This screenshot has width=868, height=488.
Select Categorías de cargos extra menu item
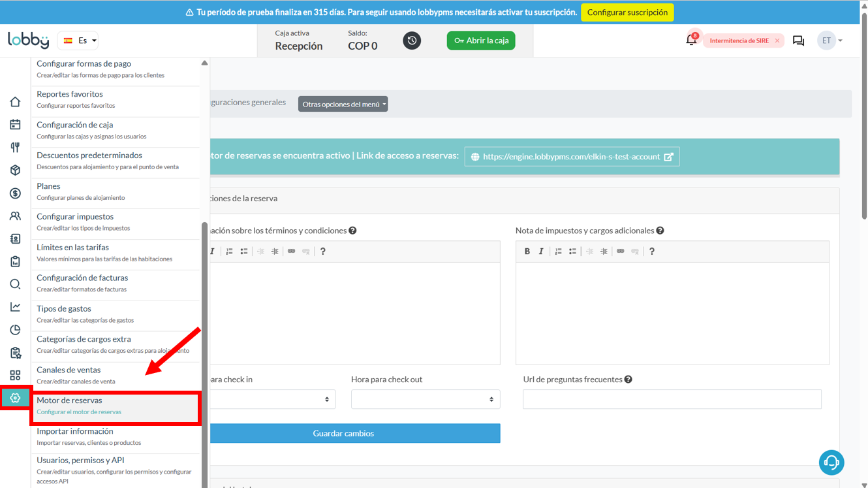[116, 344]
